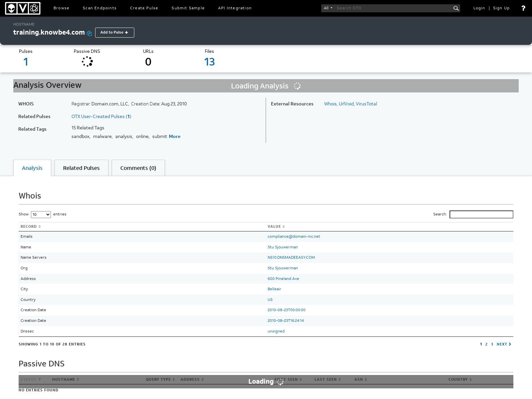Switch to the Related Pulses tab
This screenshot has height=399, width=532.
click(x=81, y=168)
